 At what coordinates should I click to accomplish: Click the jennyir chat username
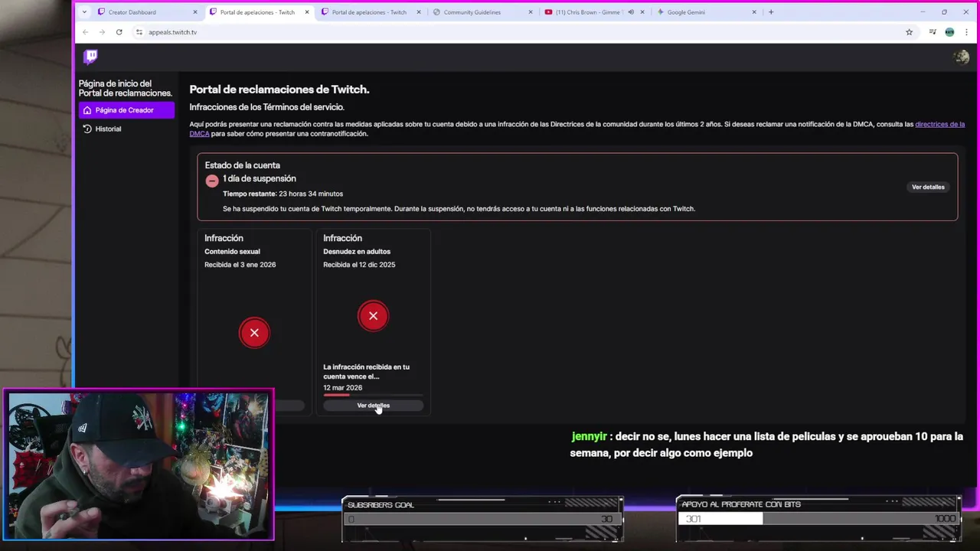tap(589, 436)
